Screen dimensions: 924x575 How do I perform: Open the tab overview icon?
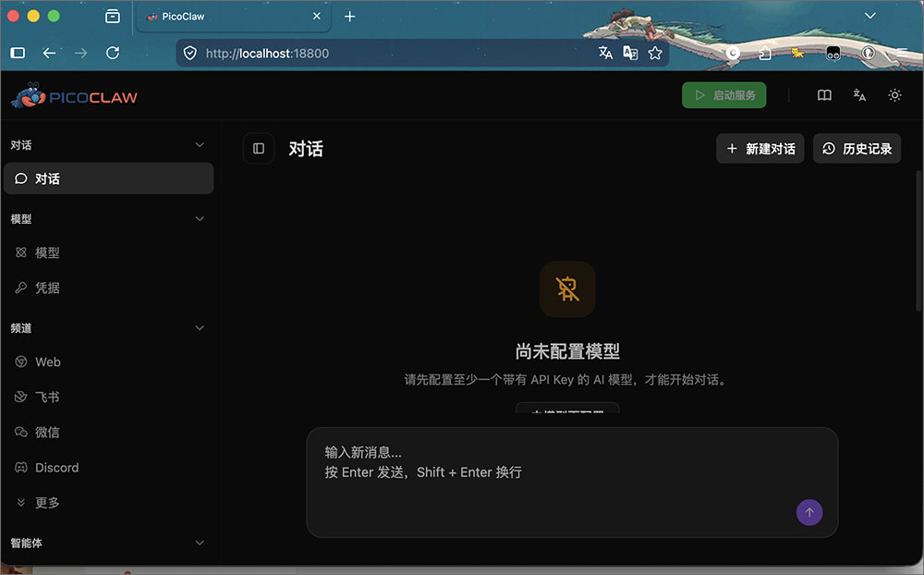point(113,17)
